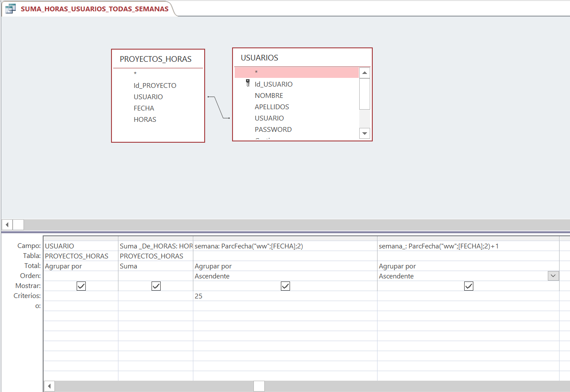Select the APELLIDOS field in USUARIOS
The height and width of the screenshot is (392, 570).
coord(272,107)
